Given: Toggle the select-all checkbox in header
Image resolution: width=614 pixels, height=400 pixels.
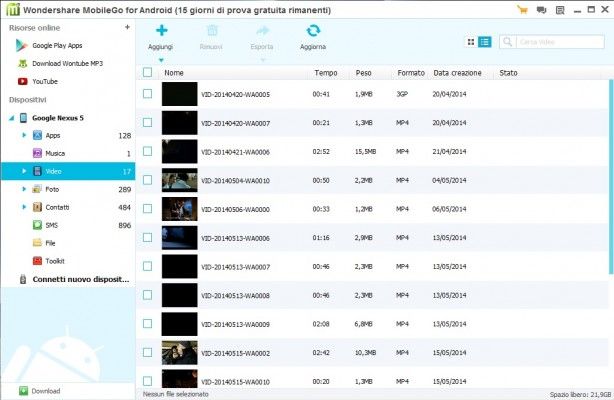Looking at the screenshot, I should click(148, 72).
